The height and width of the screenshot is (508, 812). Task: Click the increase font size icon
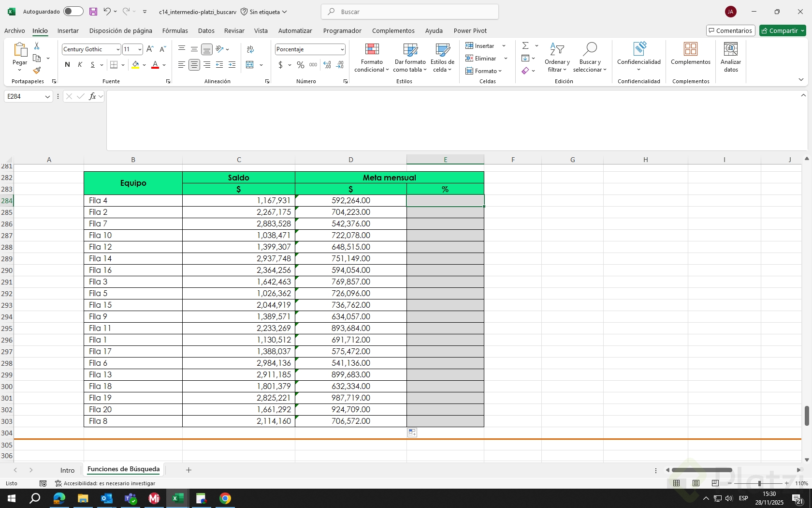pyautogui.click(x=150, y=49)
